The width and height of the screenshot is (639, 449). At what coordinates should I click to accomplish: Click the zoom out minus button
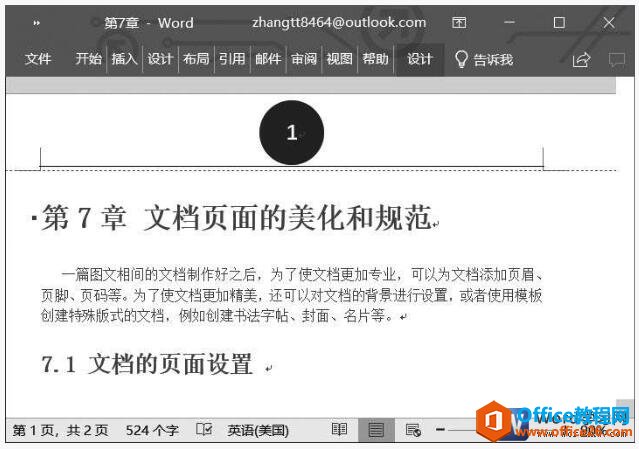pyautogui.click(x=440, y=429)
